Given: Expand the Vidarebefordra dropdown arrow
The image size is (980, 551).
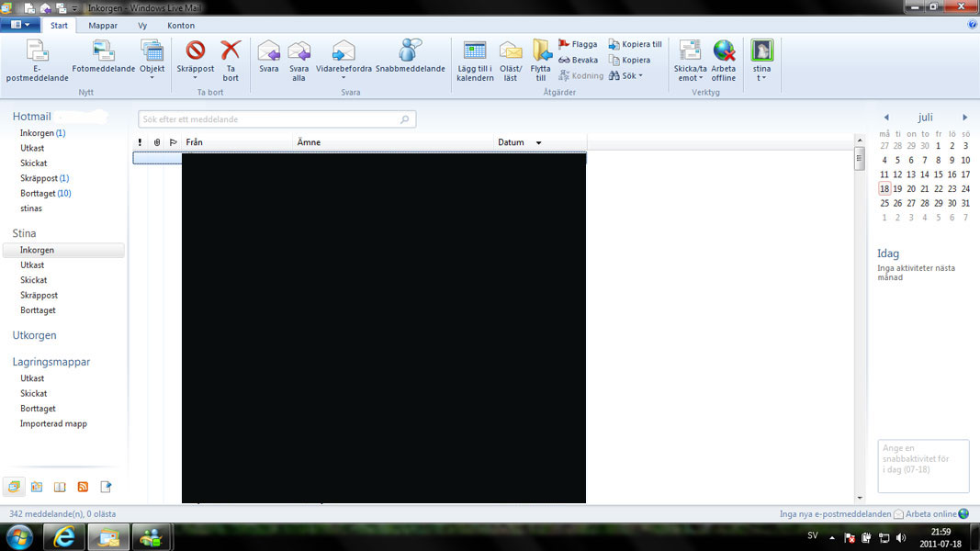Looking at the screenshot, I should (x=344, y=79).
